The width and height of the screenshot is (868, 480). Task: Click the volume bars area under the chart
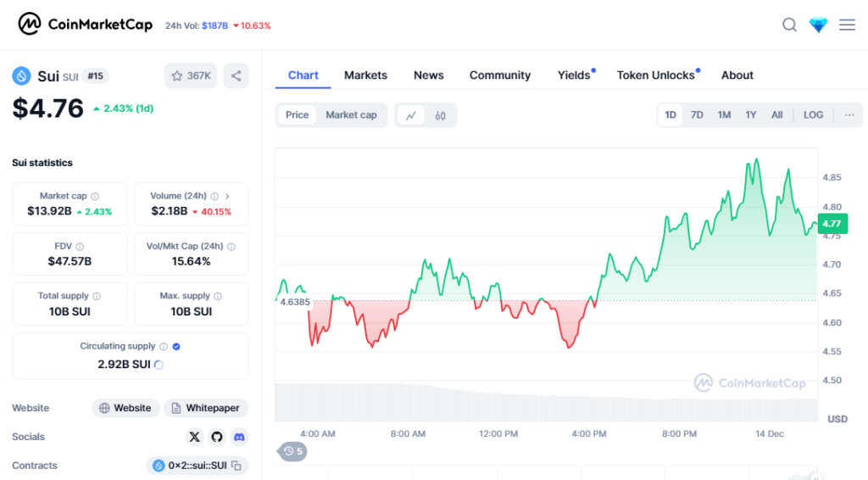click(547, 403)
